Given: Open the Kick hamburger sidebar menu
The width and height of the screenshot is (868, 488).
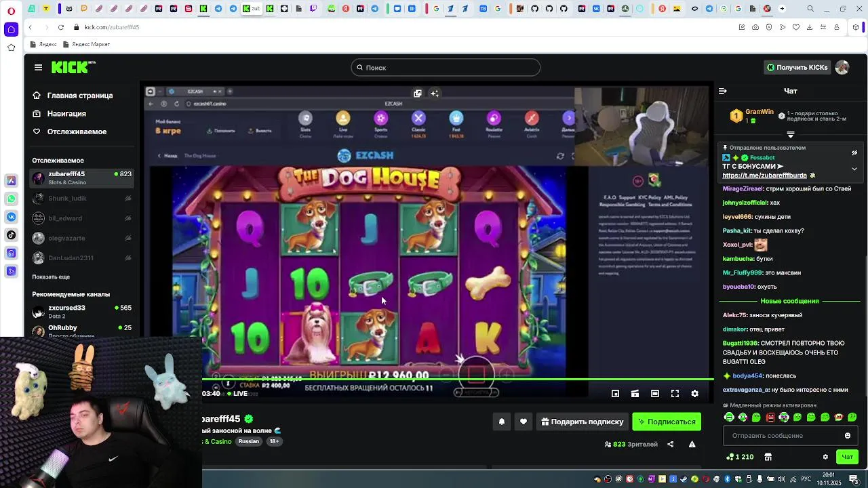Looking at the screenshot, I should (x=38, y=67).
